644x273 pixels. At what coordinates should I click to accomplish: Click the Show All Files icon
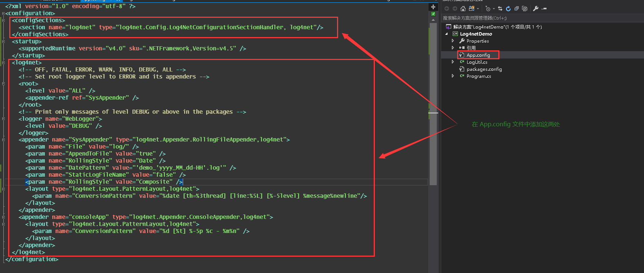click(524, 9)
